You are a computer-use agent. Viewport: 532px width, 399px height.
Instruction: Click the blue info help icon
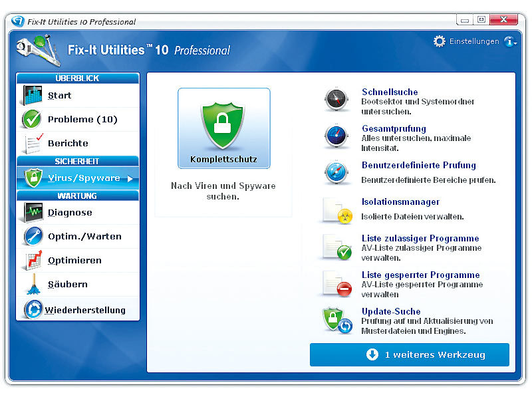[x=510, y=42]
